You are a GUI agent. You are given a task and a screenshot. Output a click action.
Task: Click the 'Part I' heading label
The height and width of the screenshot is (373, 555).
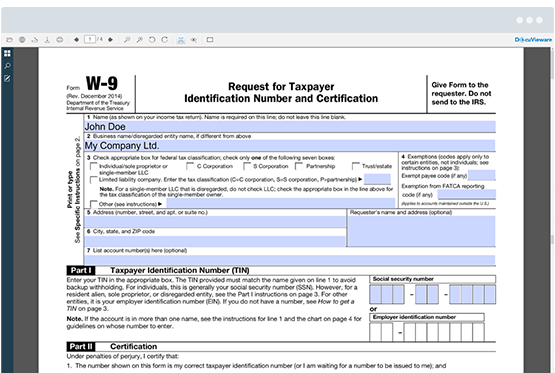pos(81,270)
